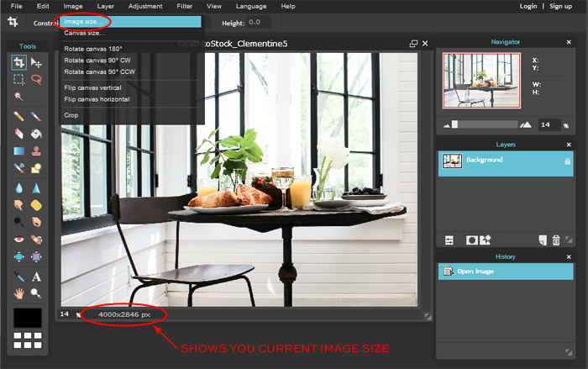The width and height of the screenshot is (588, 369).
Task: Select the Type text tool
Action: (36, 277)
